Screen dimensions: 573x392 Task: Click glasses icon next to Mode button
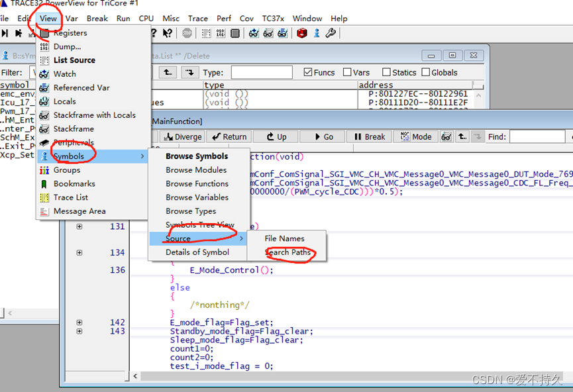446,137
